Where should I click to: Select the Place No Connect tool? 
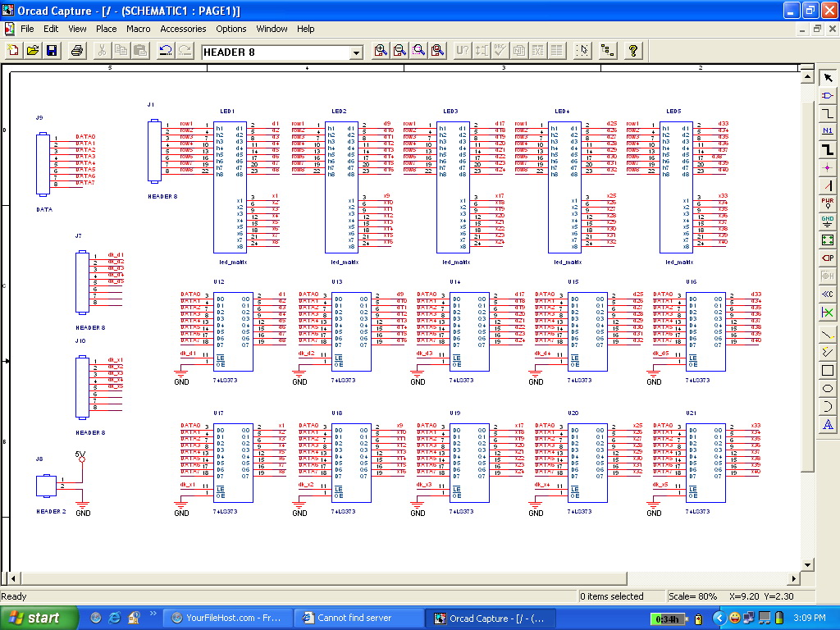click(828, 313)
